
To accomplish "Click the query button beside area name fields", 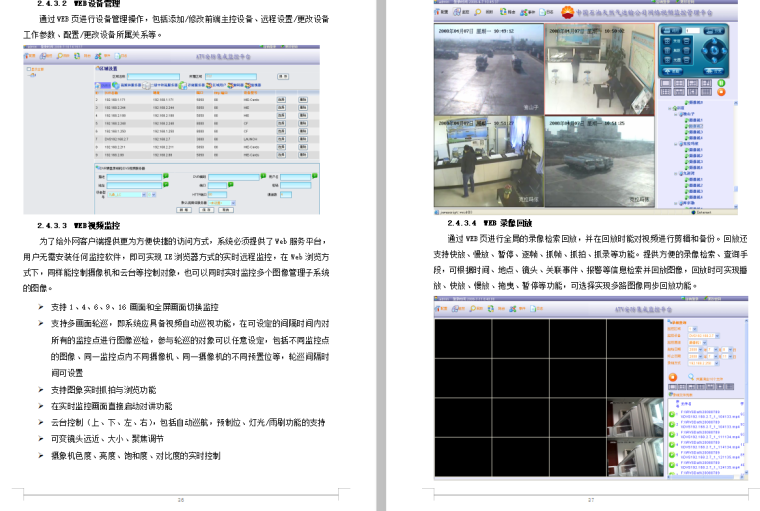I will point(283,76).
